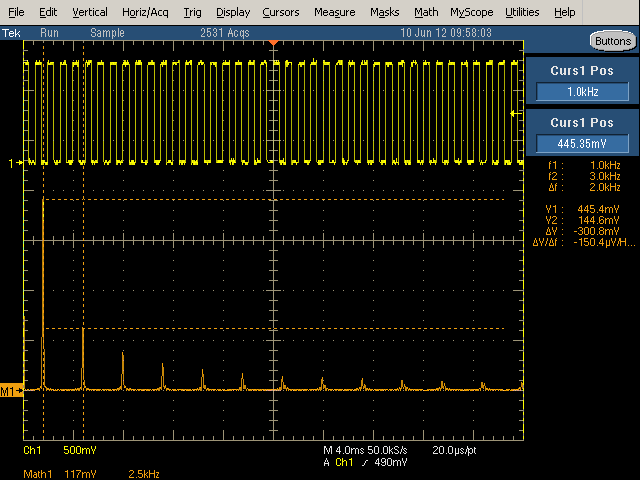Image resolution: width=640 pixels, height=480 pixels.
Task: Click the f2 3.0kHz cursor readout
Action: [x=584, y=176]
